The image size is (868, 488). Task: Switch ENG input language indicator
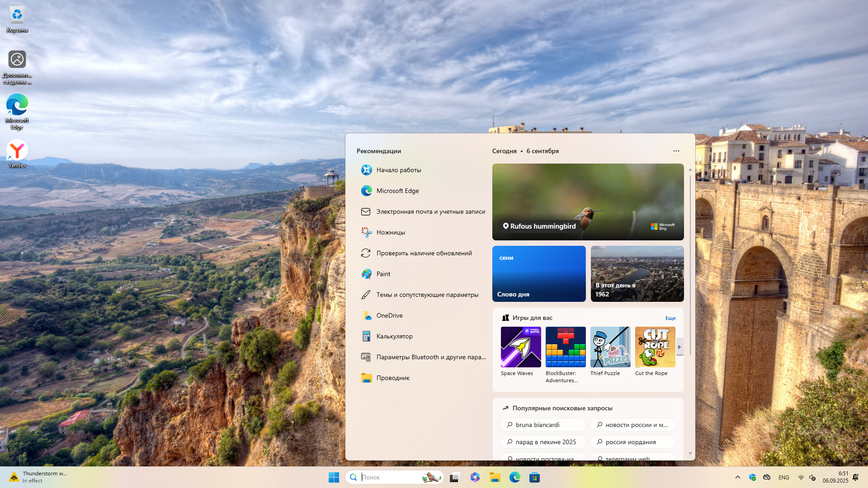(783, 477)
